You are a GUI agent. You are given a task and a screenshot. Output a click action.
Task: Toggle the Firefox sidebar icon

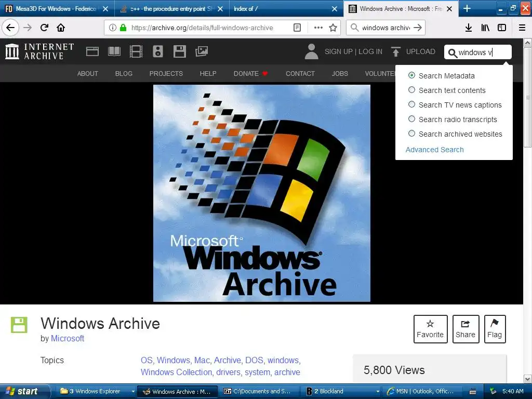click(x=502, y=28)
